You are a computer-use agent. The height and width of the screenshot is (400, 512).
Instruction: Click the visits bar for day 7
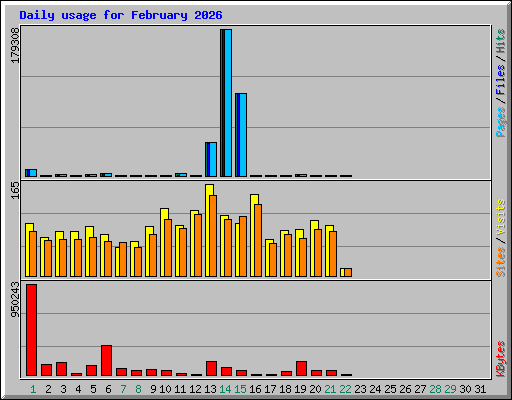117,262
